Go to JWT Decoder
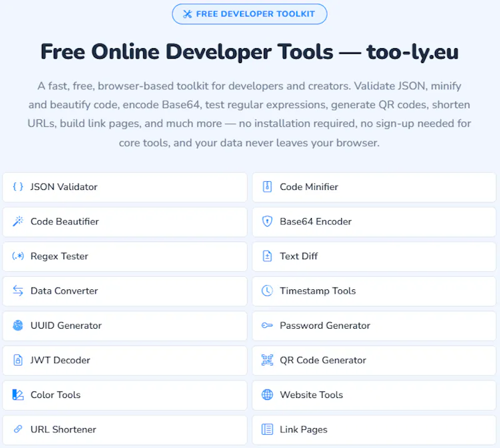Screen dimensions: 500x448 click(x=124, y=361)
